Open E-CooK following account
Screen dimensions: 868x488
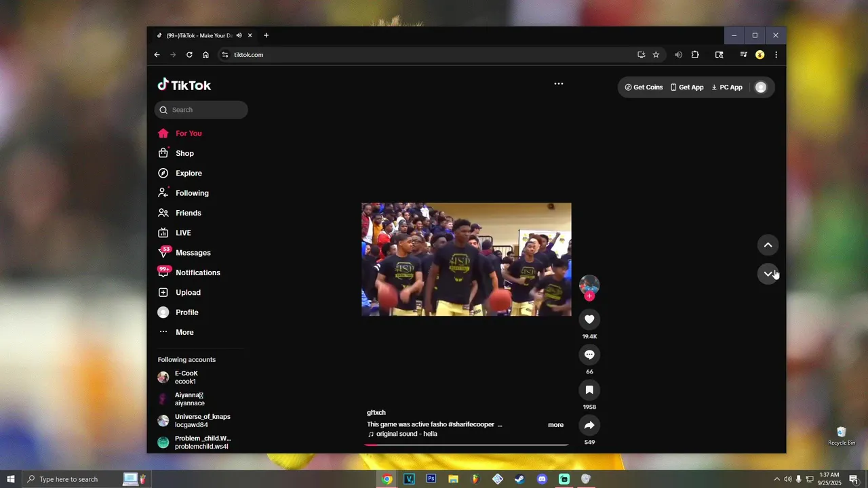tap(195, 378)
